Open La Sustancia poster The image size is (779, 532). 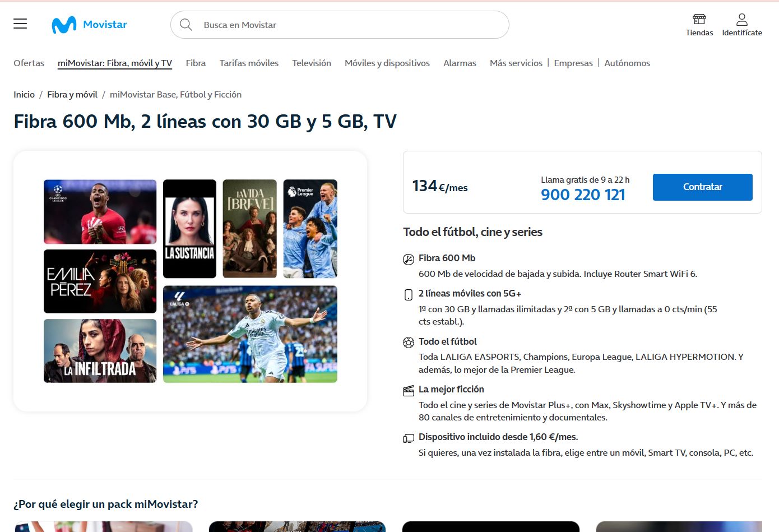[189, 229]
